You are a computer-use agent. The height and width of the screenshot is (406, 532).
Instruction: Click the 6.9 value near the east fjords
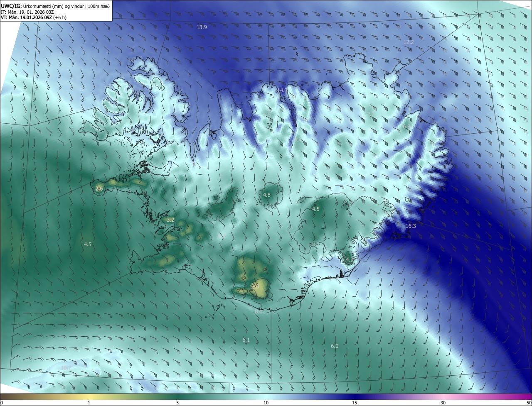tap(406, 127)
